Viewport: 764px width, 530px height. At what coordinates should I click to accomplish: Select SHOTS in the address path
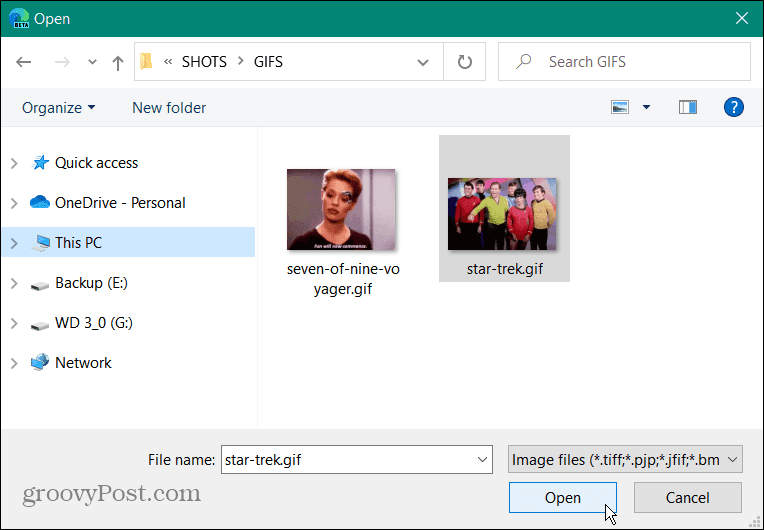[x=204, y=62]
